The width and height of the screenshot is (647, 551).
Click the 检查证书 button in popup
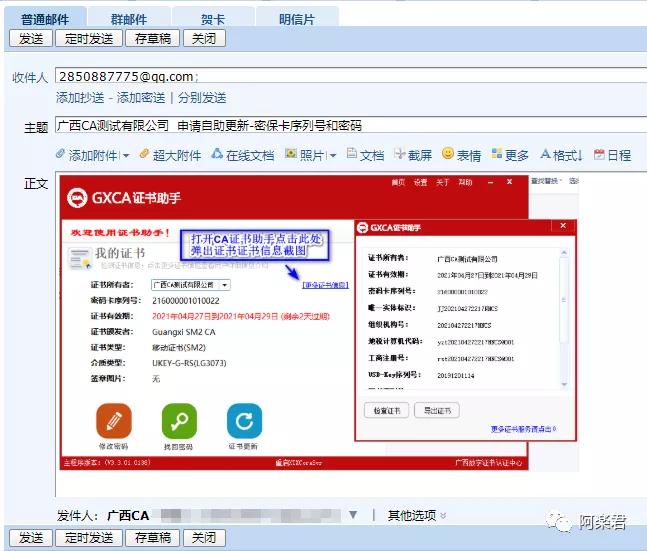(387, 411)
